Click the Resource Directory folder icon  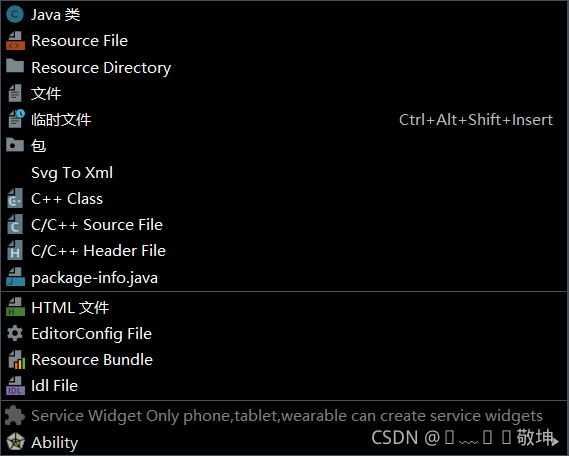(15, 66)
